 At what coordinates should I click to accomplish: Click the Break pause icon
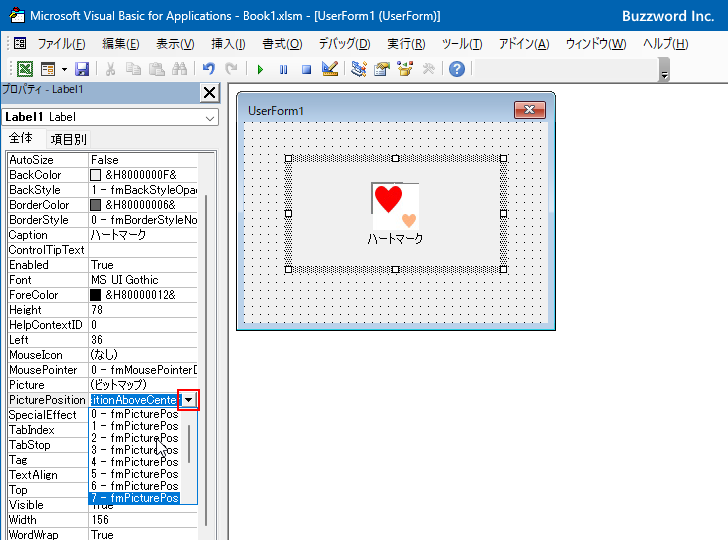click(283, 70)
